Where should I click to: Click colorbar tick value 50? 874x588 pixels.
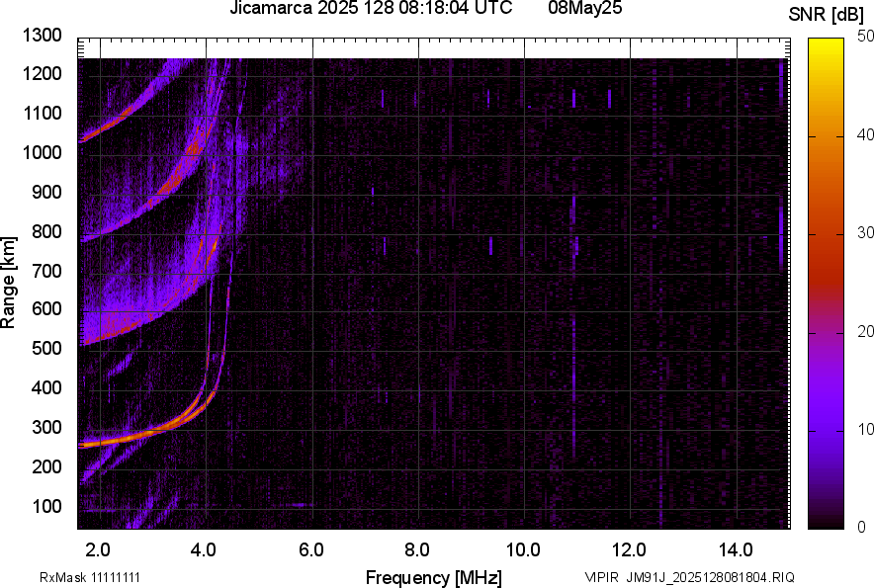(x=866, y=37)
